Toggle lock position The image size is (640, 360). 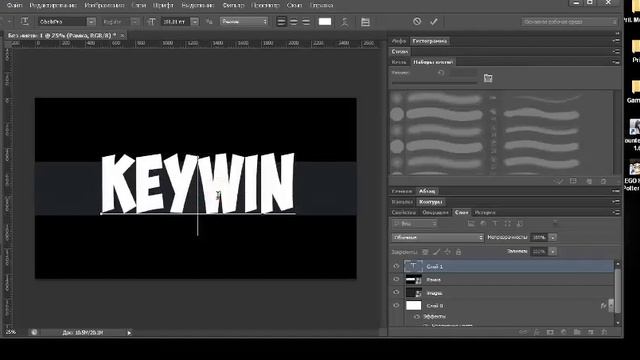tap(447, 252)
